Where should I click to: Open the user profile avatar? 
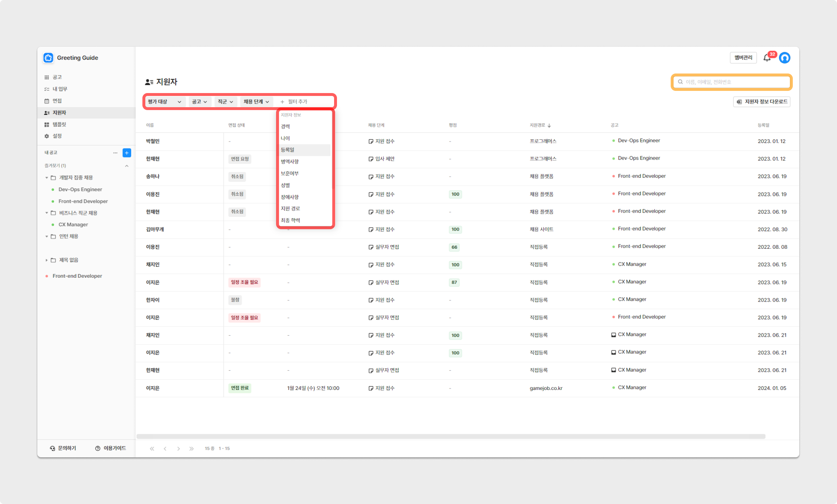(x=784, y=58)
